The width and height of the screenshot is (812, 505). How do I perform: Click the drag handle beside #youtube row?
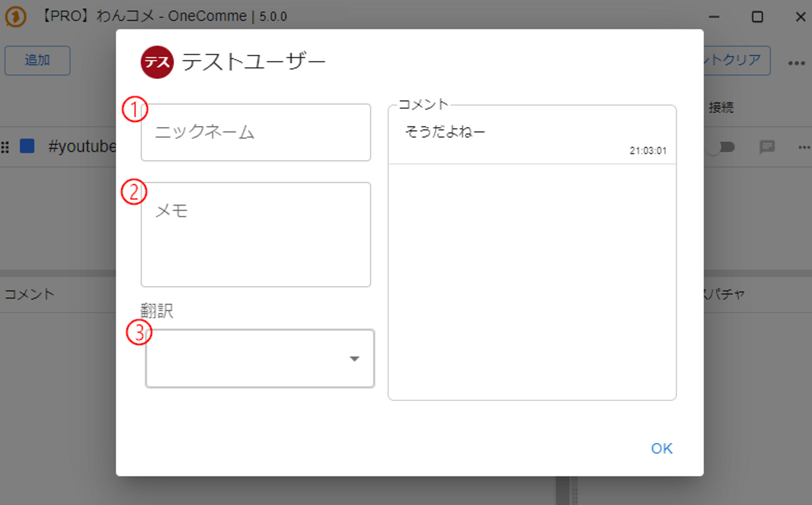[5, 147]
